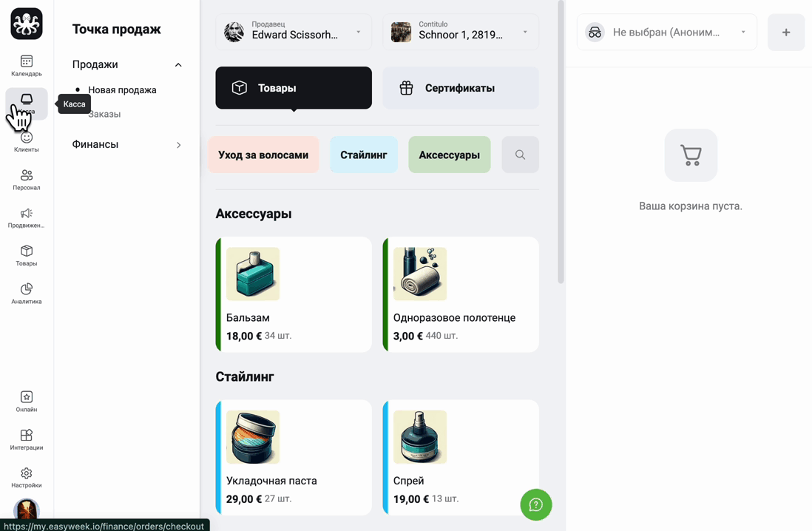This screenshot has width=812, height=531.
Task: Go to Клиенты in sidebar
Action: 27,141
